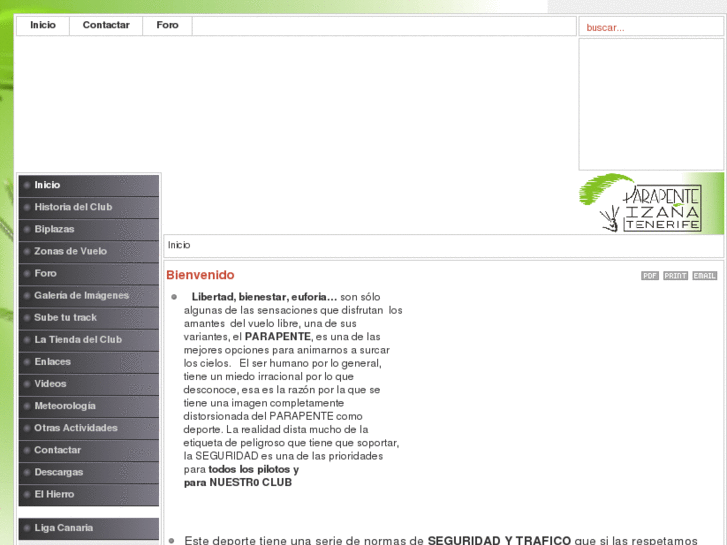Open Liga Canaria in the sidebar

click(x=89, y=528)
